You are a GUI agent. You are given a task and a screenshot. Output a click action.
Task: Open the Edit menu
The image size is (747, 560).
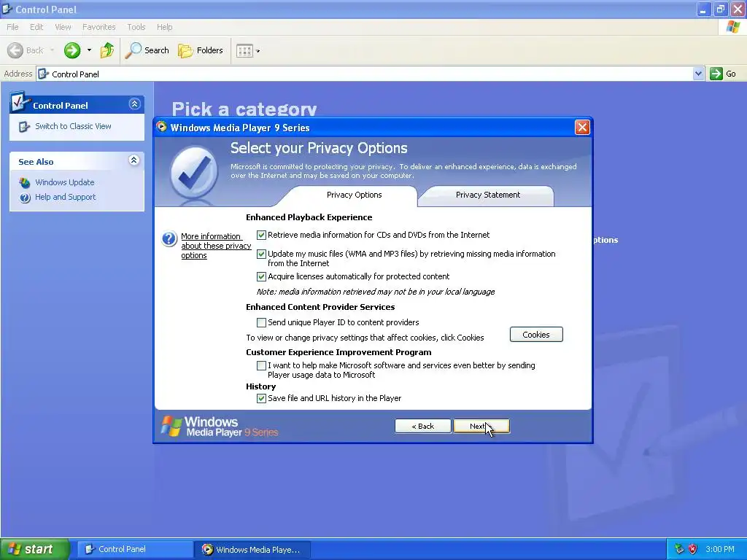pyautogui.click(x=36, y=27)
